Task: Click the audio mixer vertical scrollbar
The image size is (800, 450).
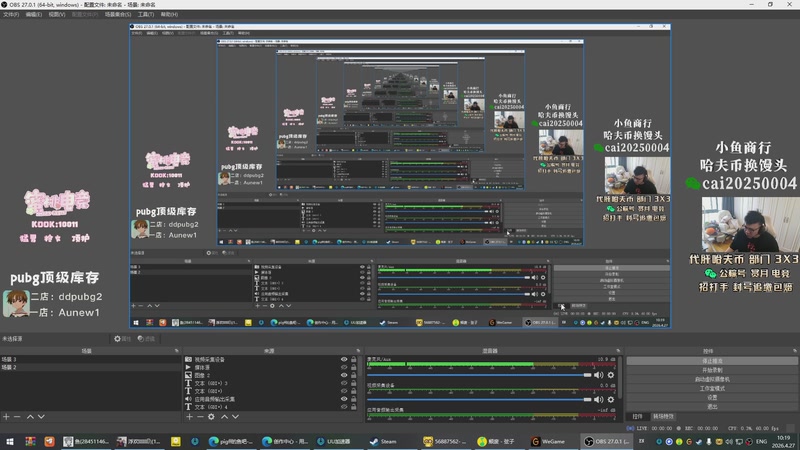Action: click(620, 378)
